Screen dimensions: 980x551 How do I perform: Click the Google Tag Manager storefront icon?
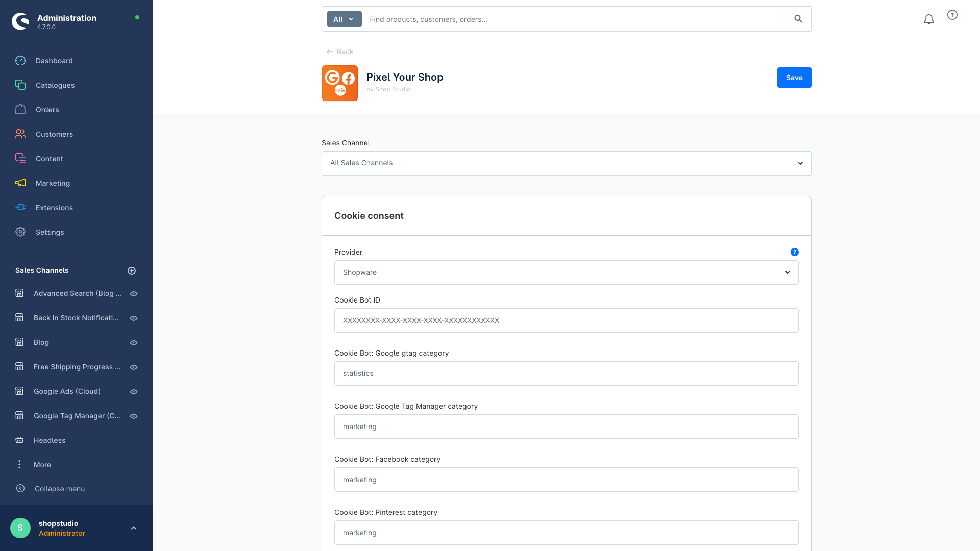tap(19, 416)
